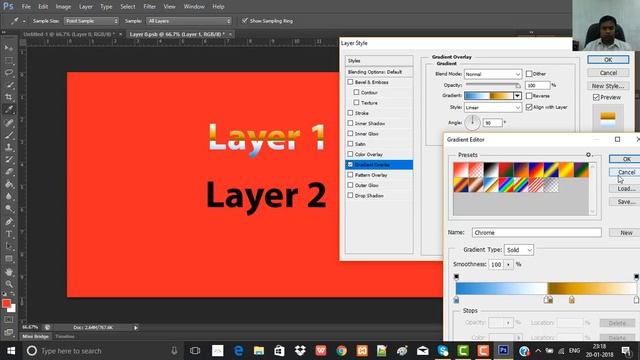Open Blend Mode Normal dropdown
Viewport: 640px width, 360px height.
(493, 74)
